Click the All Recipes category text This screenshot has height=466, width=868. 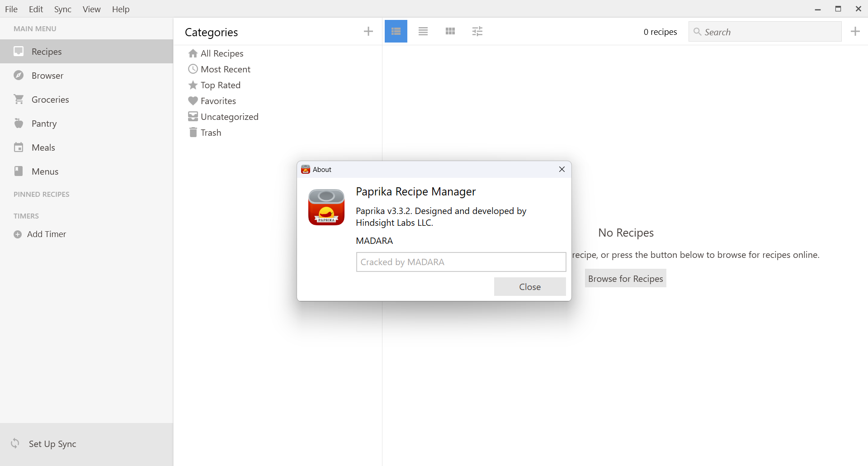tap(222, 53)
